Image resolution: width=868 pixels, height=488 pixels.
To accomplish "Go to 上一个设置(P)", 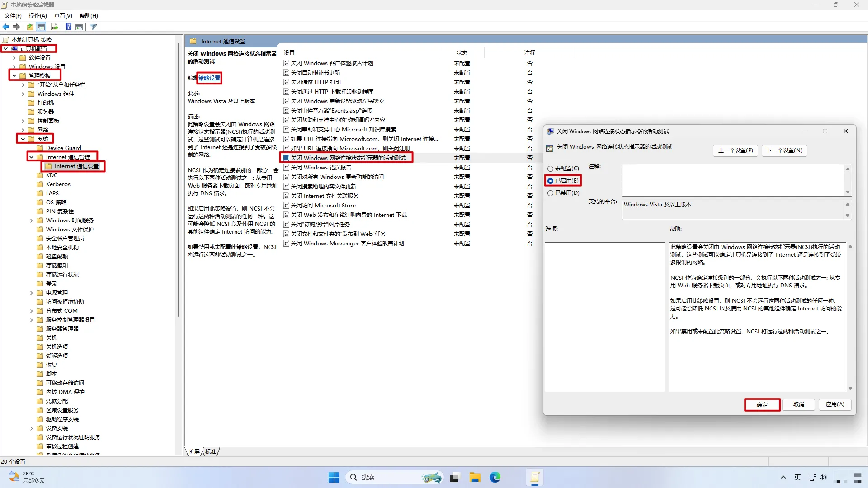I will point(736,150).
